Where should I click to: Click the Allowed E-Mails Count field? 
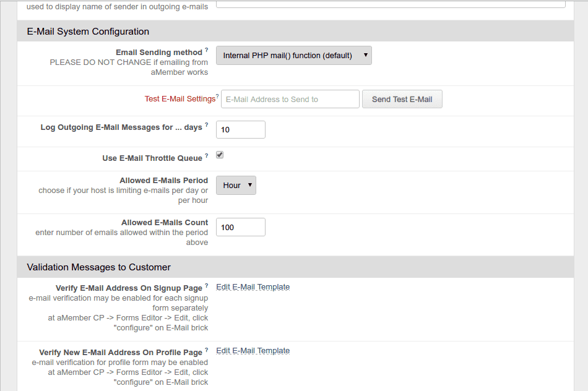pyautogui.click(x=241, y=227)
